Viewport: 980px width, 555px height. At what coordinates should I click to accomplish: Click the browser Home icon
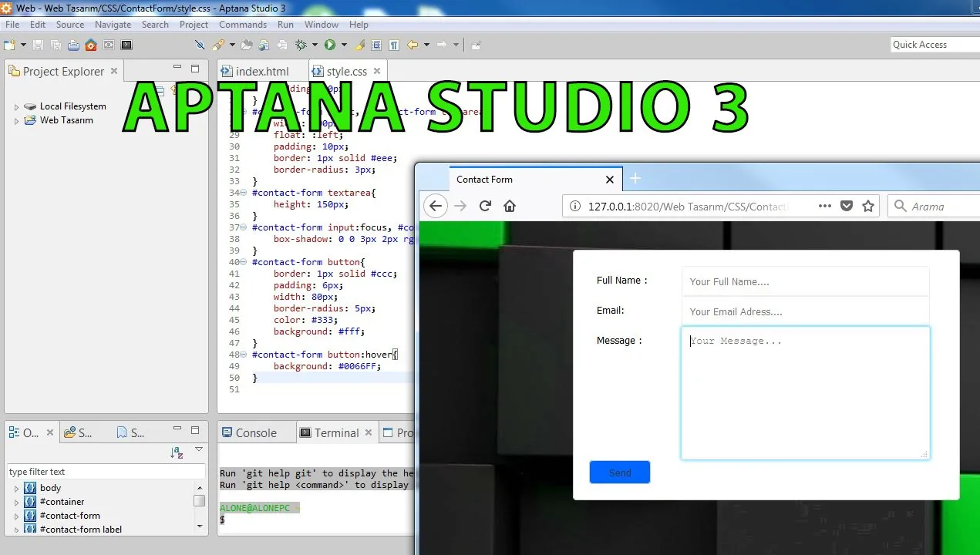509,206
